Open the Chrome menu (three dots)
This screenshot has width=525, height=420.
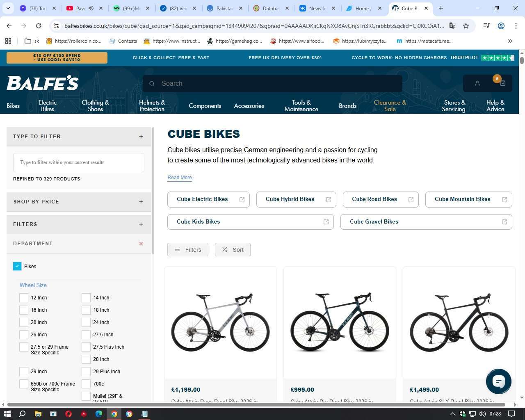coord(516,26)
